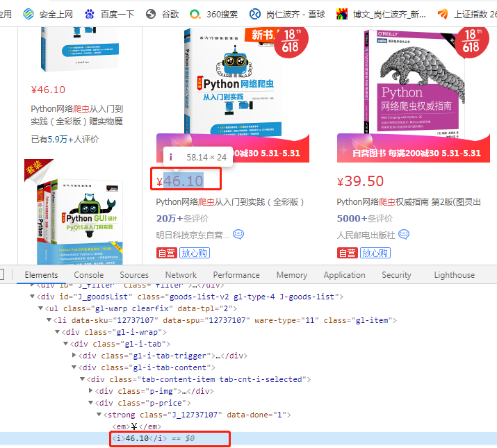Click the 放心购 tag under 明日科技 listing

pos(195,253)
